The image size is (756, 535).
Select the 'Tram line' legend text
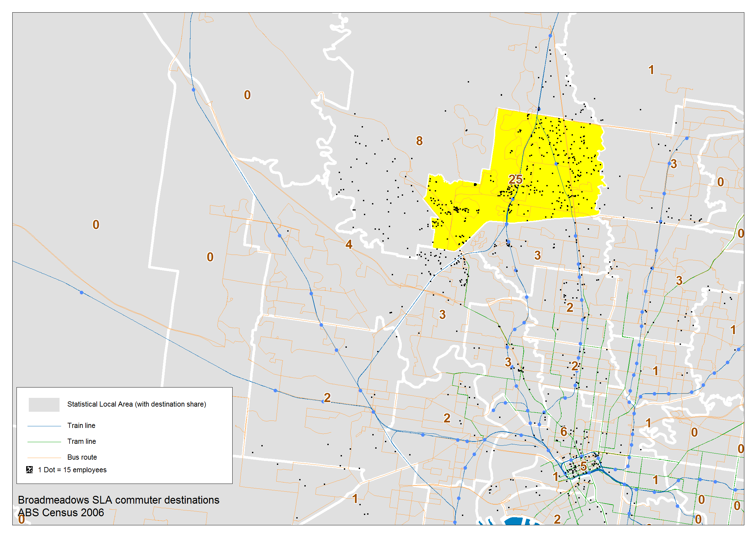click(x=82, y=442)
